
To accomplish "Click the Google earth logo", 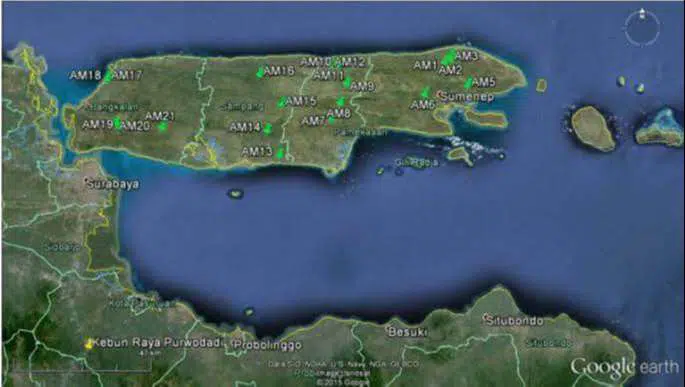I will tap(625, 368).
